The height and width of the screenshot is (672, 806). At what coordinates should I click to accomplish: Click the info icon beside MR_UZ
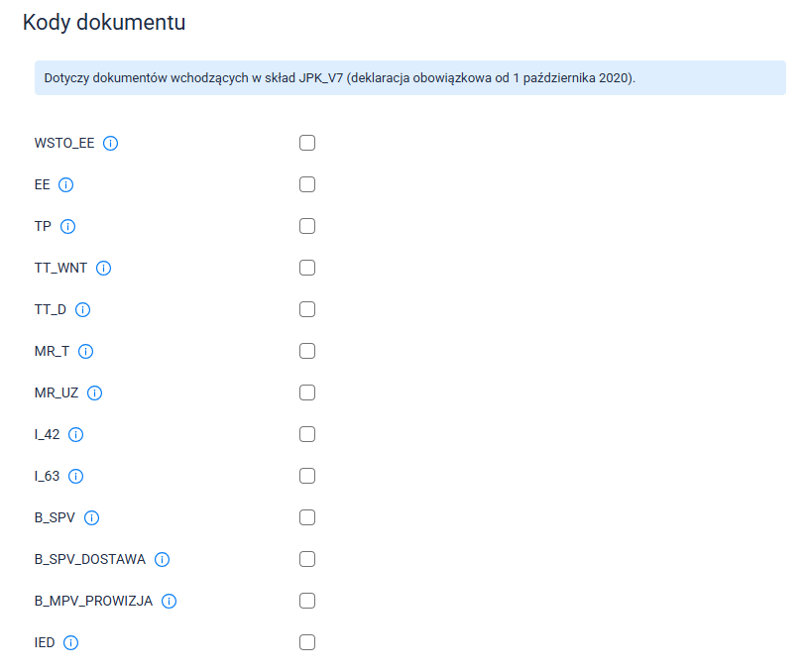tap(95, 392)
